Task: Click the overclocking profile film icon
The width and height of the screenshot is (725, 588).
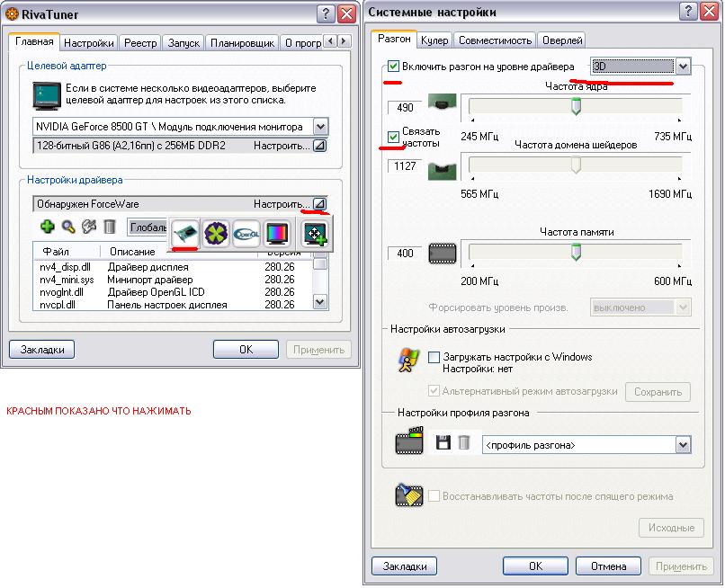Action: click(x=409, y=441)
